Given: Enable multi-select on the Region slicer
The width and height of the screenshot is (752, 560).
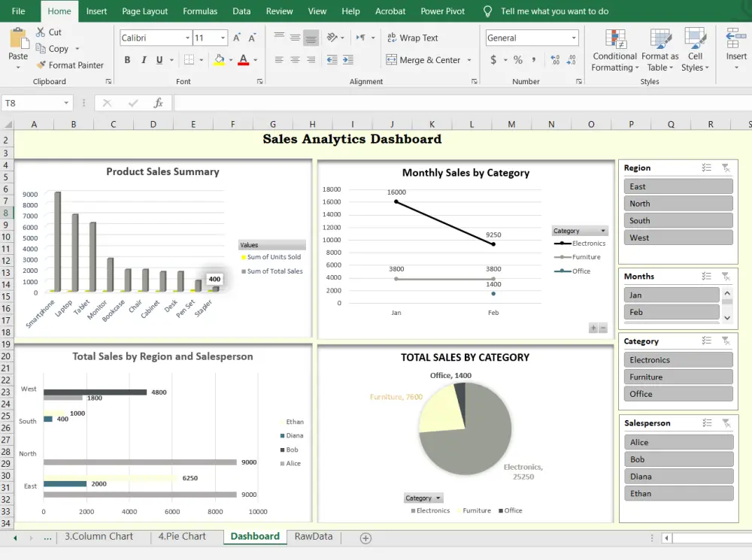Looking at the screenshot, I should point(708,167).
